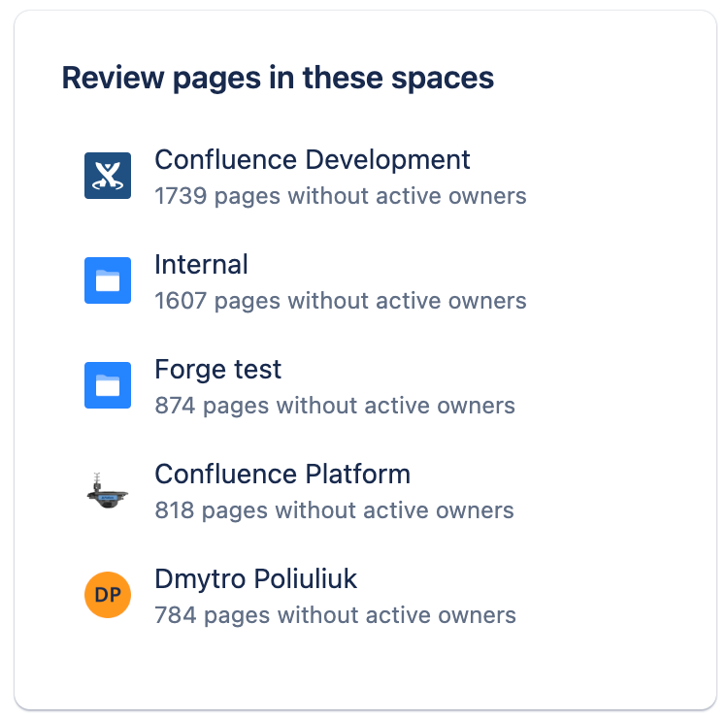The height and width of the screenshot is (722, 728).
Task: Select '874 pages without active owners' text
Action: coord(335,407)
